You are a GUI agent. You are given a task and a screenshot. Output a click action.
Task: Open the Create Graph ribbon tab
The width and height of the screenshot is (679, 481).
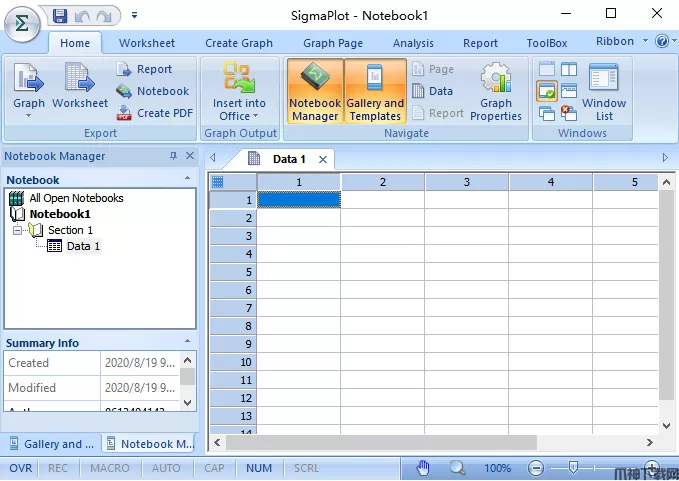(x=239, y=43)
